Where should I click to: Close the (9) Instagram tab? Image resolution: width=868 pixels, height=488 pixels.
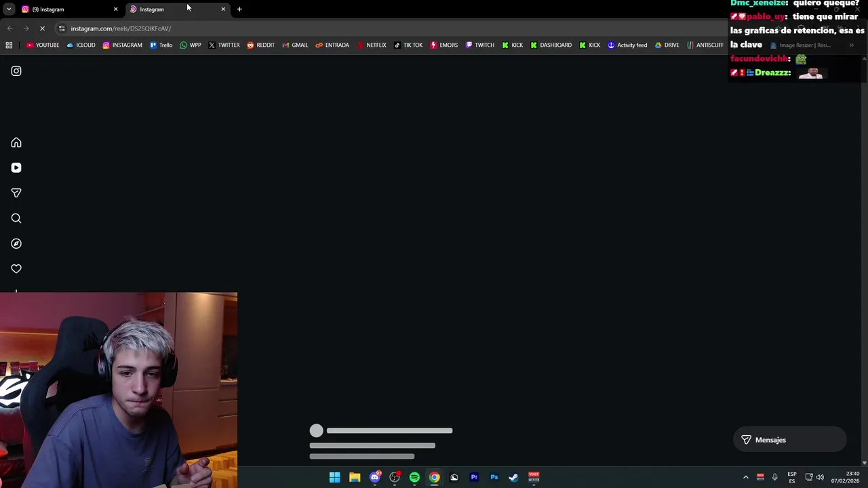click(115, 9)
